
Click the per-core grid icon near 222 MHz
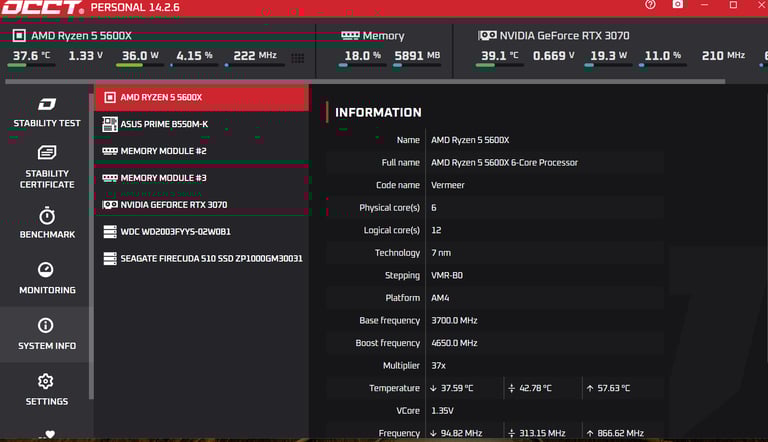(x=298, y=58)
